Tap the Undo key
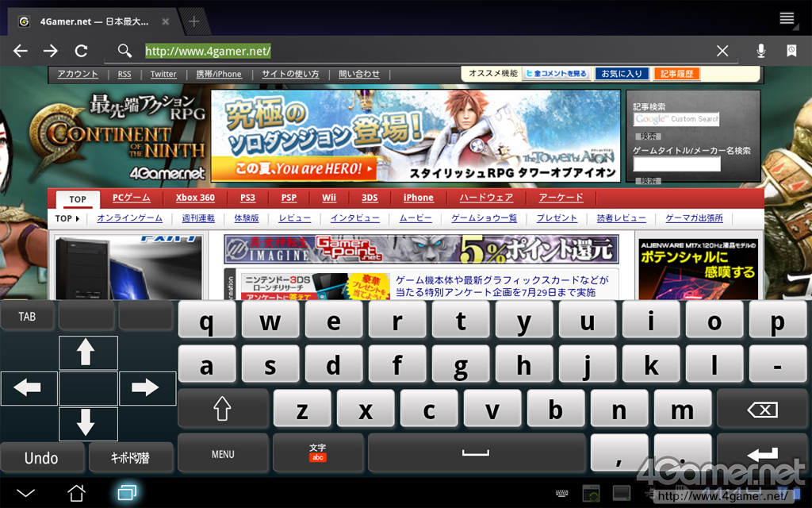Image resolution: width=812 pixels, height=508 pixels. (42, 458)
